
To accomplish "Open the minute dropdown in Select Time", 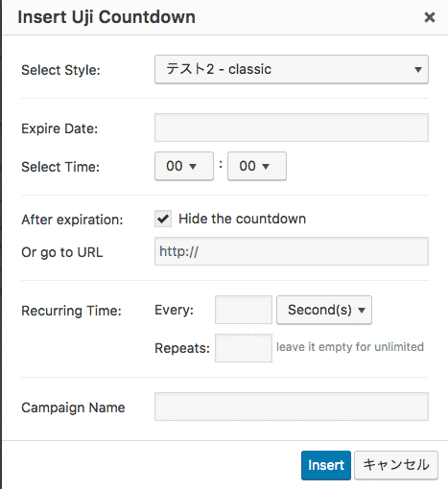I will pos(257,166).
